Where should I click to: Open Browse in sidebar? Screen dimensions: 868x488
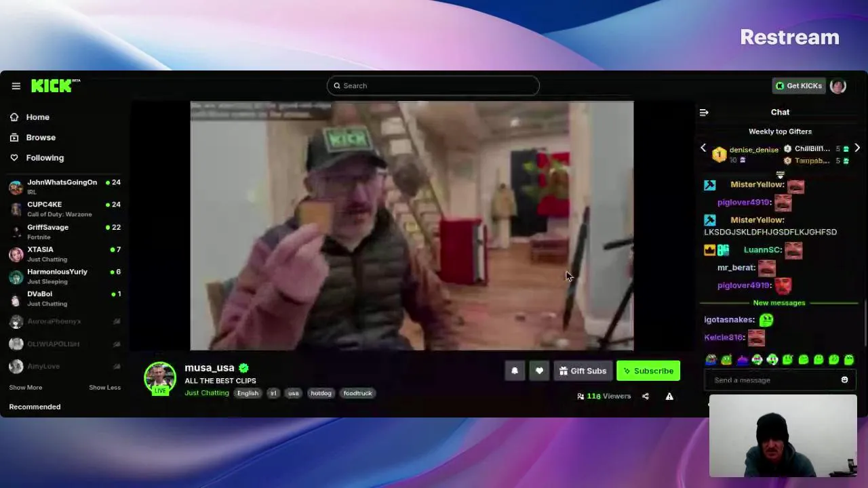coord(33,138)
